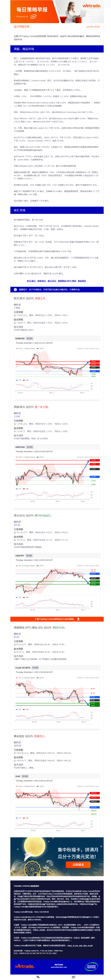Screen dimensions: 111x980
Task: Open the 英镑/美元 anchor link
Action: [x=42, y=281]
